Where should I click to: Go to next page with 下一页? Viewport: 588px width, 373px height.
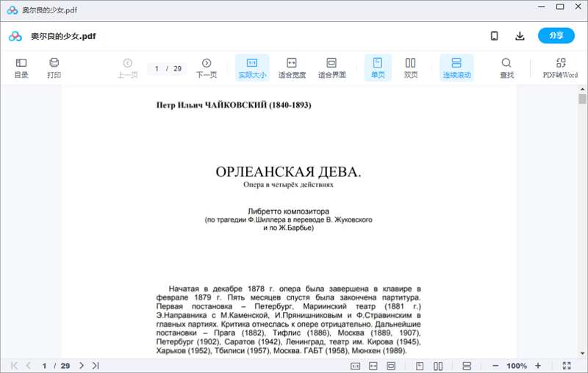207,68
